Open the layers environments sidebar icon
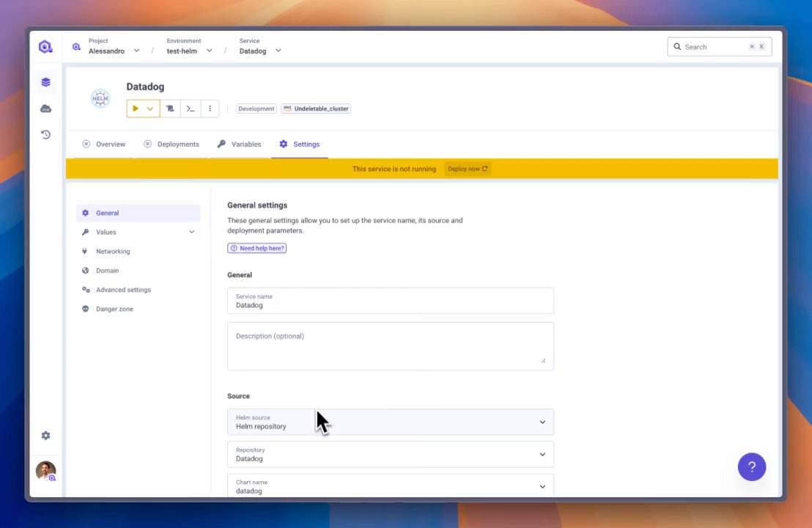Viewport: 812px width, 528px height. (x=45, y=82)
